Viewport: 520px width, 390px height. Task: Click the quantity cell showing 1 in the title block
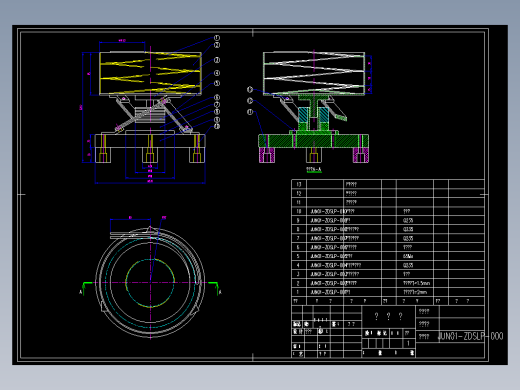pos(409,343)
